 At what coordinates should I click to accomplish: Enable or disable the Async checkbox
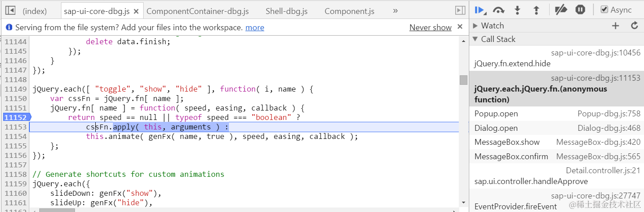click(x=604, y=9)
